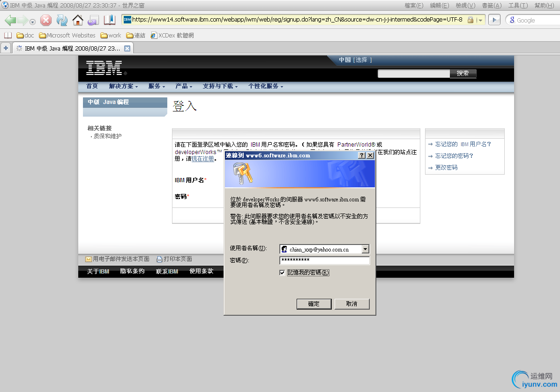560x392 pixels.
Task: Expand the 个性化服务 navigation dropdown
Action: point(265,86)
